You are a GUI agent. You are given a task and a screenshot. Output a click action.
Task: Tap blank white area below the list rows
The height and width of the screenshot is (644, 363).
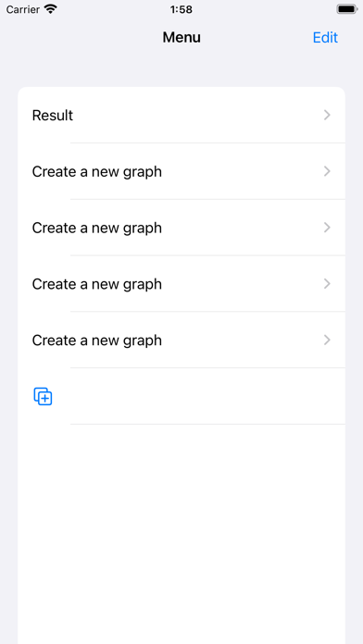tap(181, 534)
